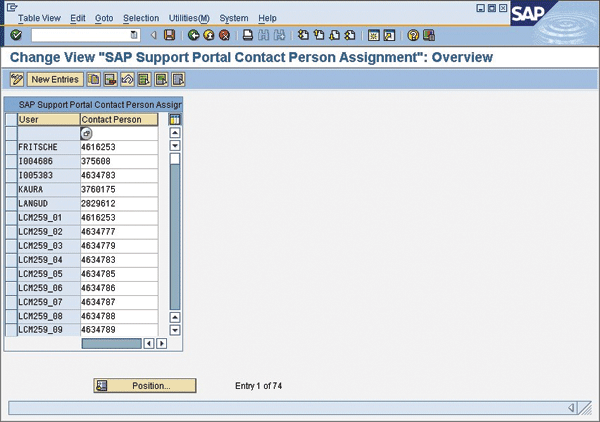Click the Previous Page icon

click(319, 35)
